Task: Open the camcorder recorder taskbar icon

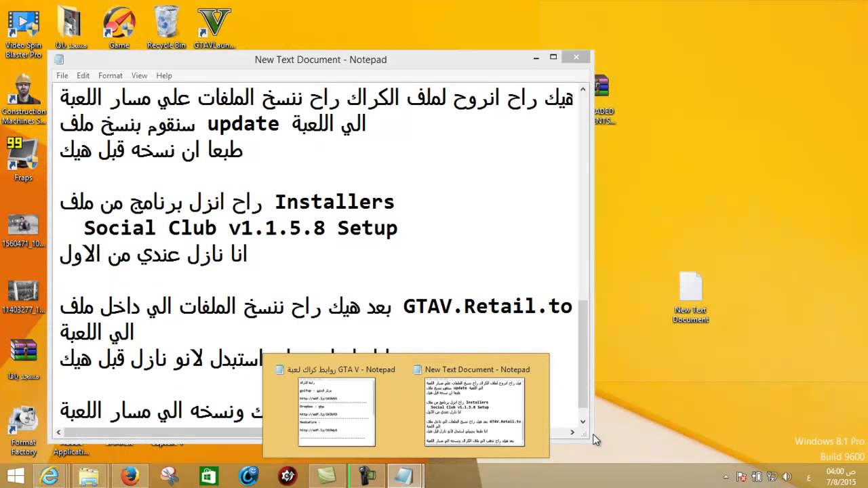Action: 367,476
